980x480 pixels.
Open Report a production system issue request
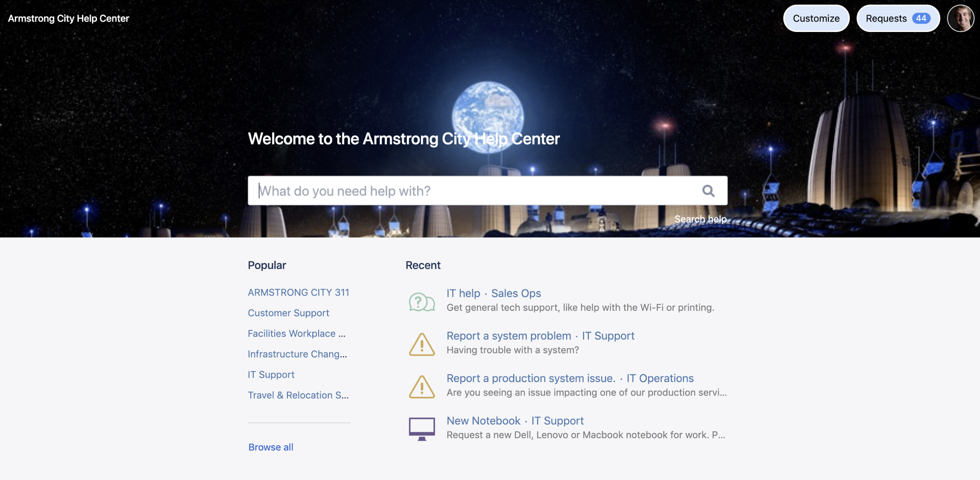coord(531,378)
